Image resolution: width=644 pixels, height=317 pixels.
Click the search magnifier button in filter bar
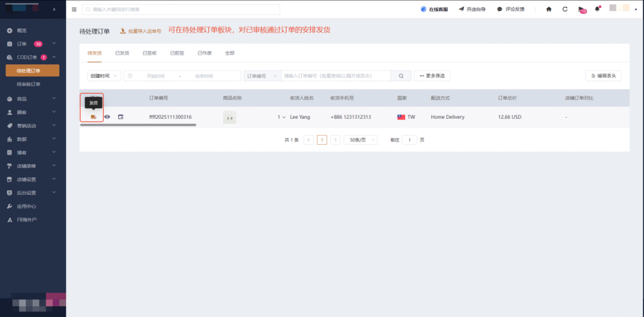(x=401, y=75)
